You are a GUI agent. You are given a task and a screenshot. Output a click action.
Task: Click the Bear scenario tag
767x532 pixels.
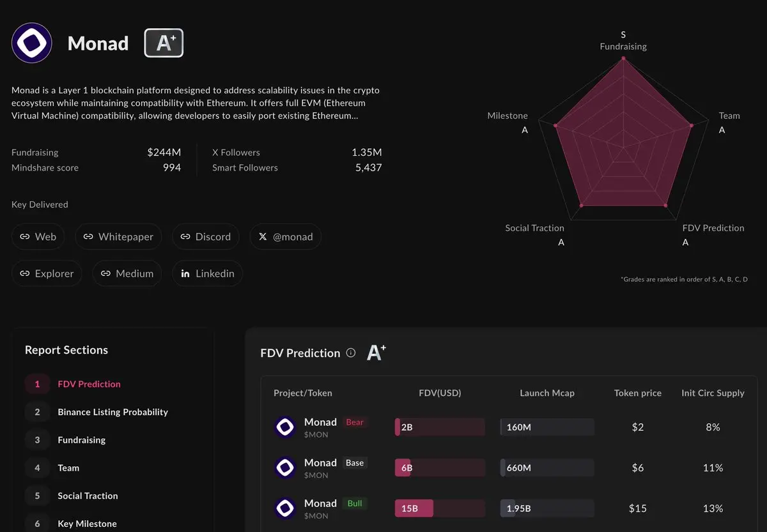(355, 422)
